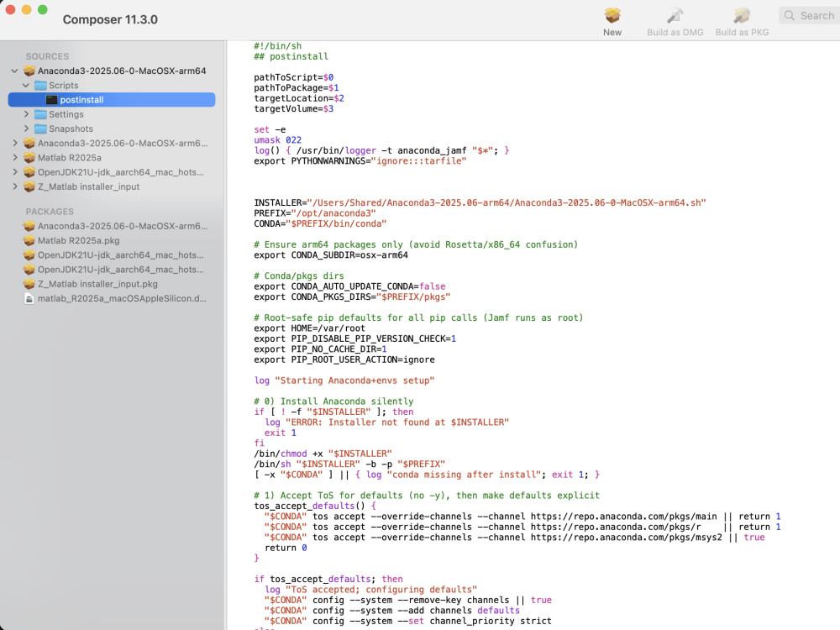Click the green zoom window button
Screen dimensions: 840x630
click(42, 9)
